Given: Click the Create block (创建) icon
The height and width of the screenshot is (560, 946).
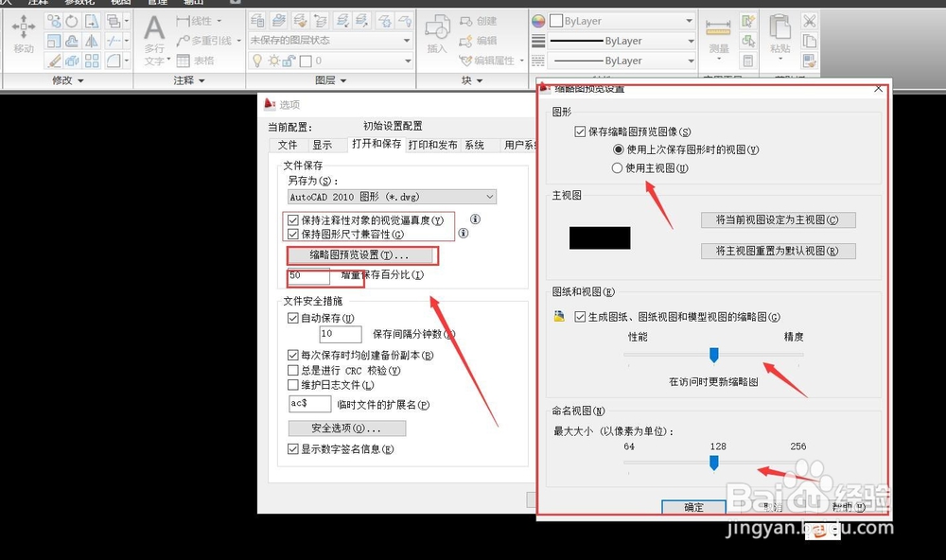Looking at the screenshot, I should click(478, 21).
